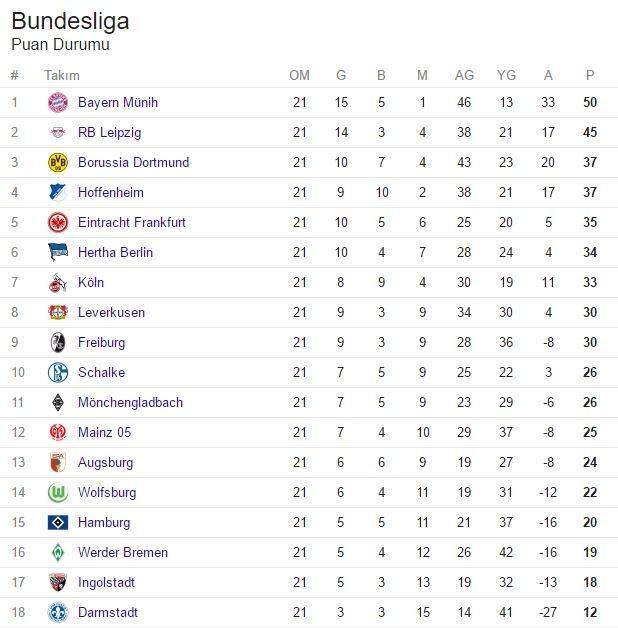
Task: Select the Borussia Dortmund BVB logo
Action: coord(58,162)
